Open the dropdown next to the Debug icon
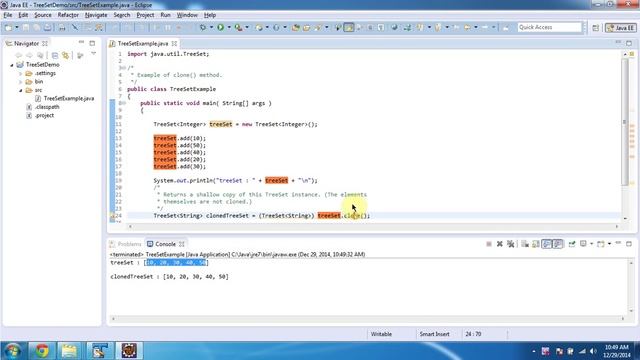The width and height of the screenshot is (640, 360). (x=211, y=27)
